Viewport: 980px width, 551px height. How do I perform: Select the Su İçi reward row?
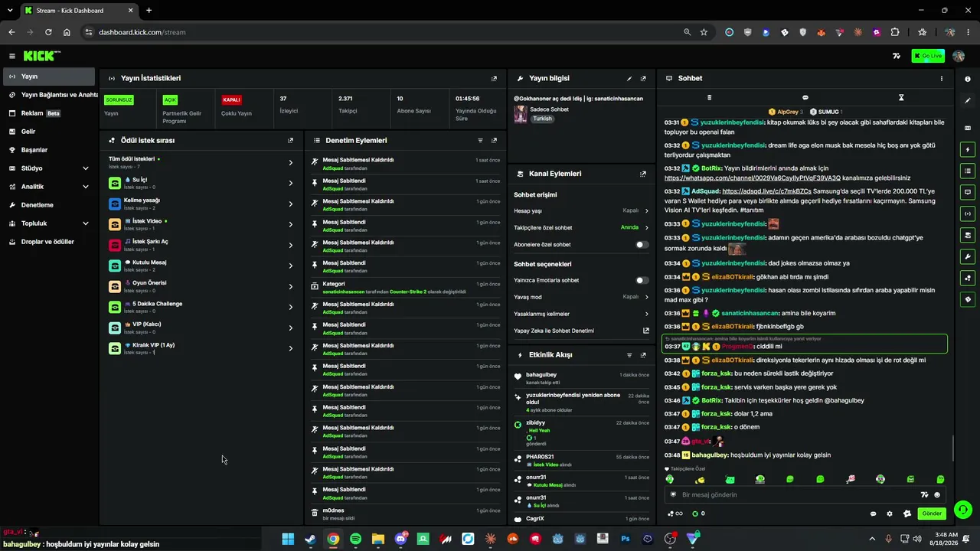pyautogui.click(x=201, y=183)
